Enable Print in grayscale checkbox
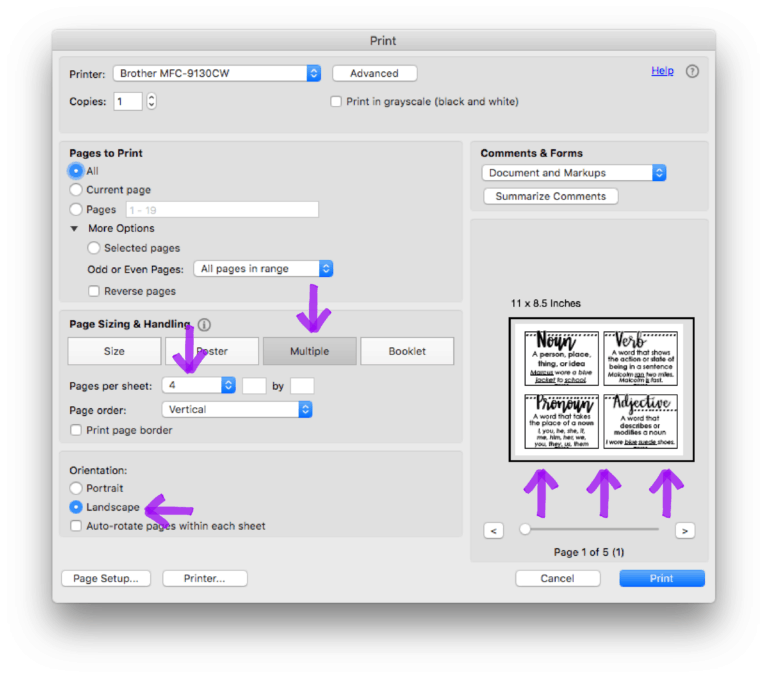The height and width of the screenshot is (678, 768). pyautogui.click(x=337, y=101)
